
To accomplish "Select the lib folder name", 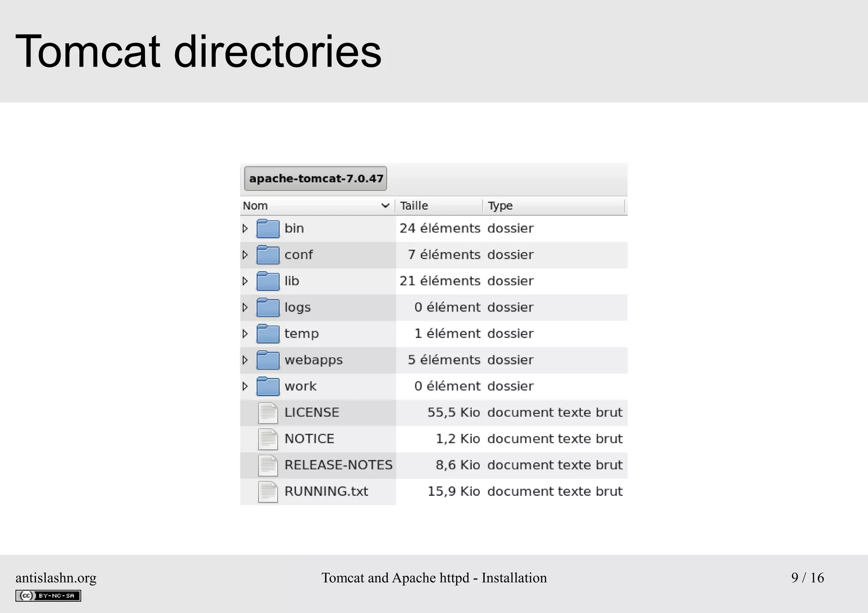I will [292, 281].
